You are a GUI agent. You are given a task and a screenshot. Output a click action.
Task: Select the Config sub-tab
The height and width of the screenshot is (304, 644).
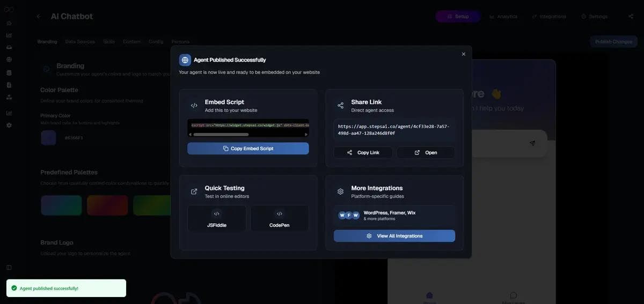156,42
